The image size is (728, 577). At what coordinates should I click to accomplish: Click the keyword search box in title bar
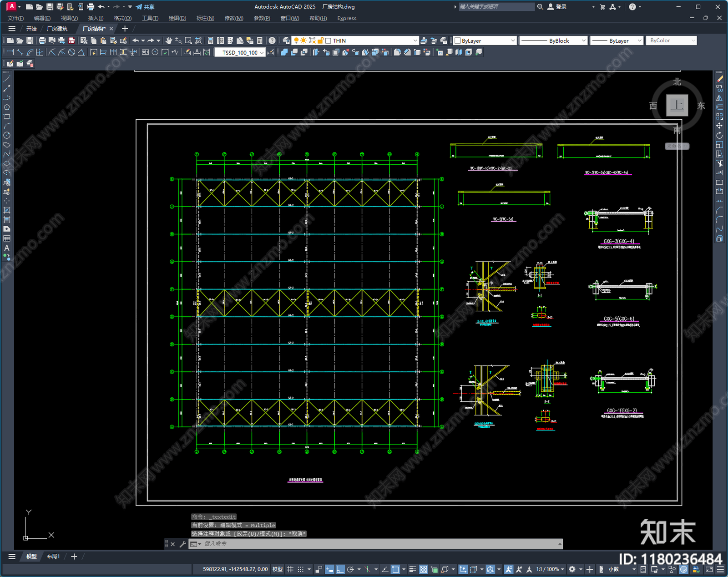496,7
